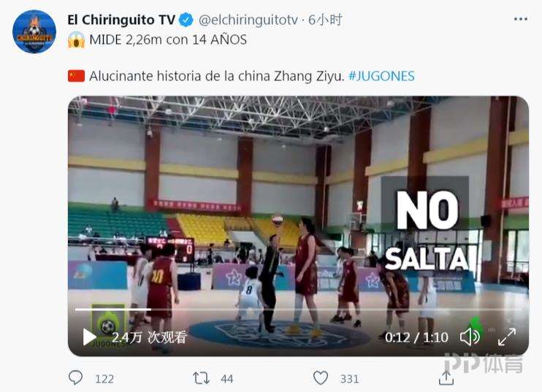542x392 pixels.
Task: Open the three-dot more options menu
Action: pos(521,19)
